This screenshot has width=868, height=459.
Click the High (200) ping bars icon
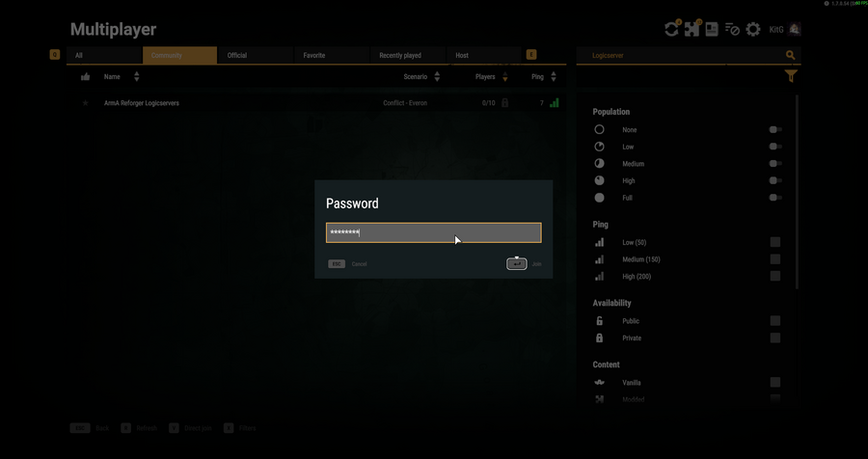[599, 277]
